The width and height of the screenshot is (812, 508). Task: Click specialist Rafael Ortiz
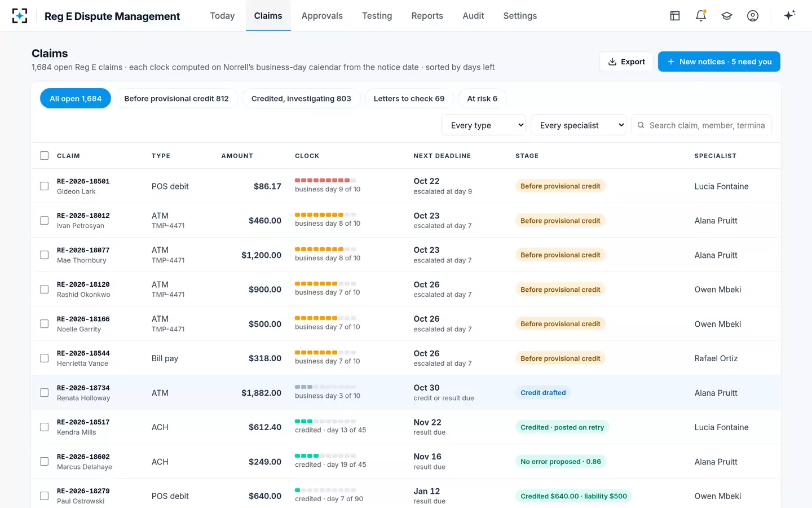coord(716,358)
